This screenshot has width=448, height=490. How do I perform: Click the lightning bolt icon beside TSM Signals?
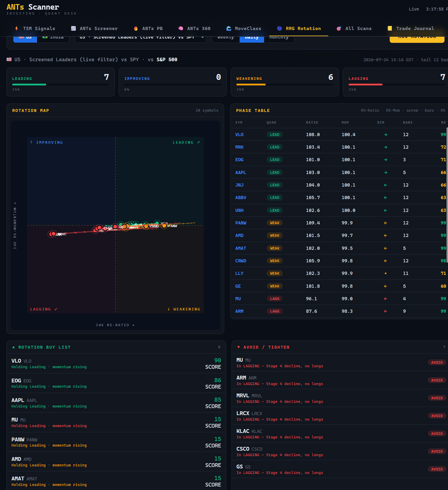[x=17, y=28]
